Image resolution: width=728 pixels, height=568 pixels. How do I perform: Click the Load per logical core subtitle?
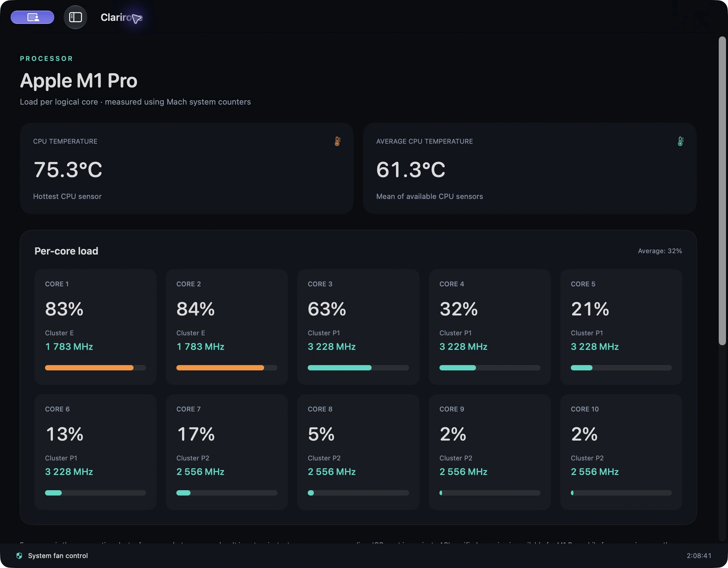pyautogui.click(x=135, y=102)
